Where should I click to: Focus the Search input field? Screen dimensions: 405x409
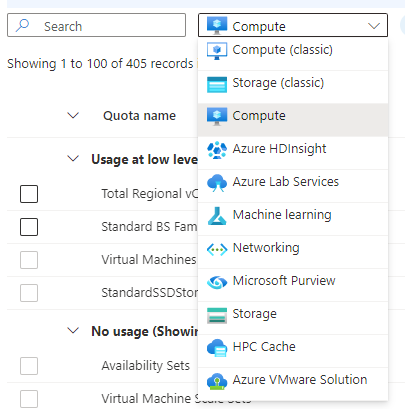96,25
